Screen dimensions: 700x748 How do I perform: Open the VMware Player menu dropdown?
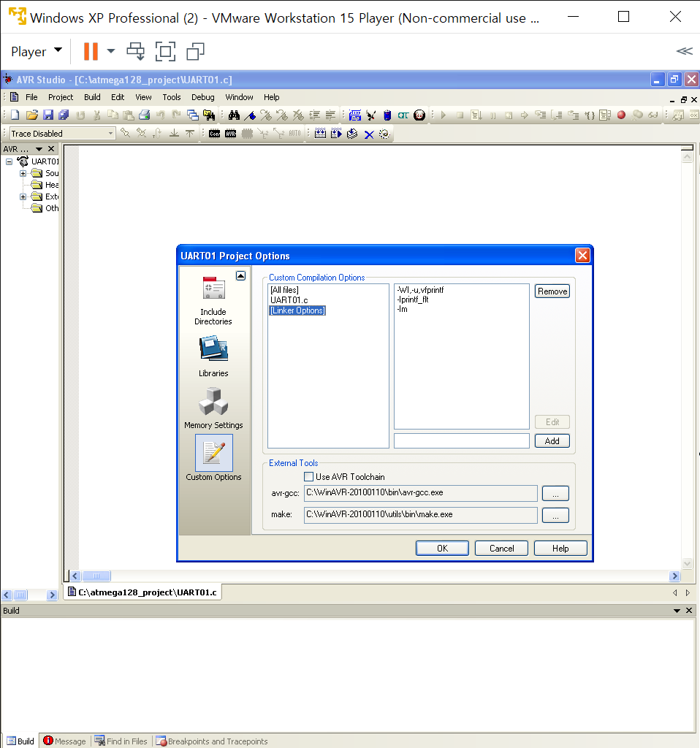[x=37, y=51]
